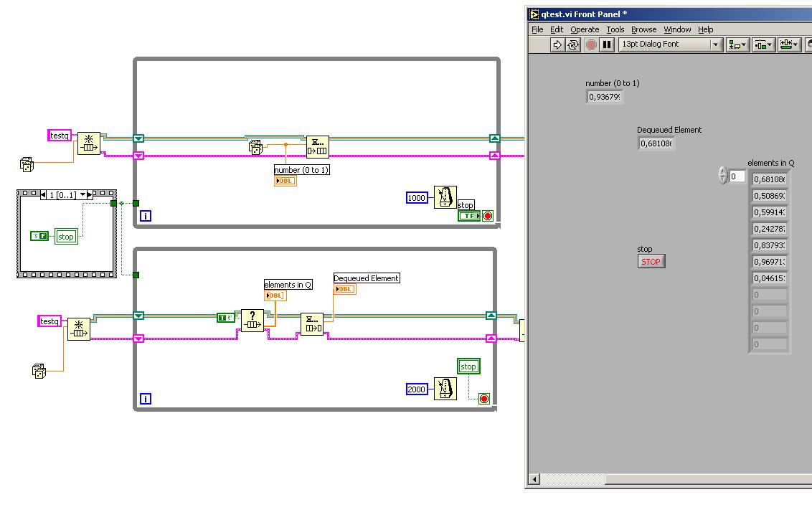The image size is (812, 520).
Task: Click loop conditional stop terminal near 2000
Action: point(484,399)
